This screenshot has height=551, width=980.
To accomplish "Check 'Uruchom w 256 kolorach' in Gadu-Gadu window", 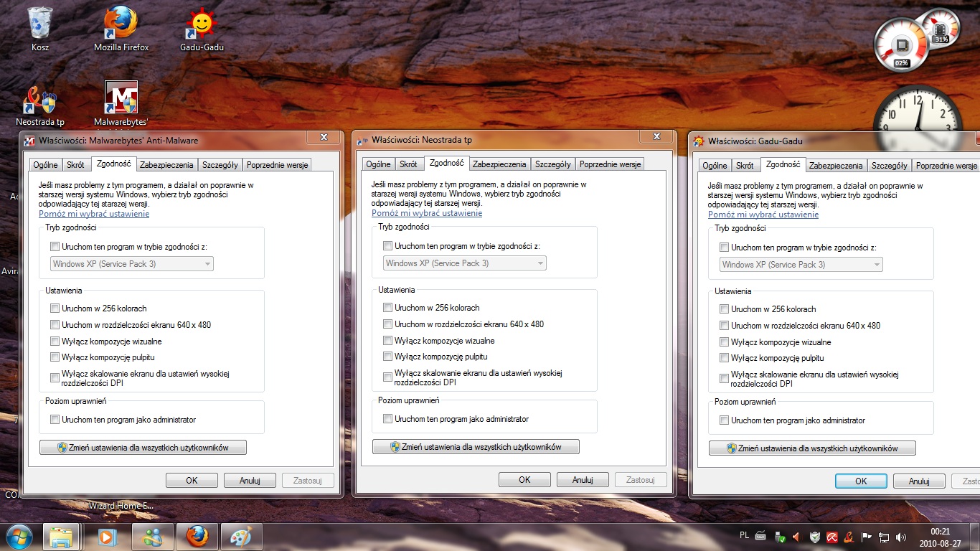I will 725,309.
